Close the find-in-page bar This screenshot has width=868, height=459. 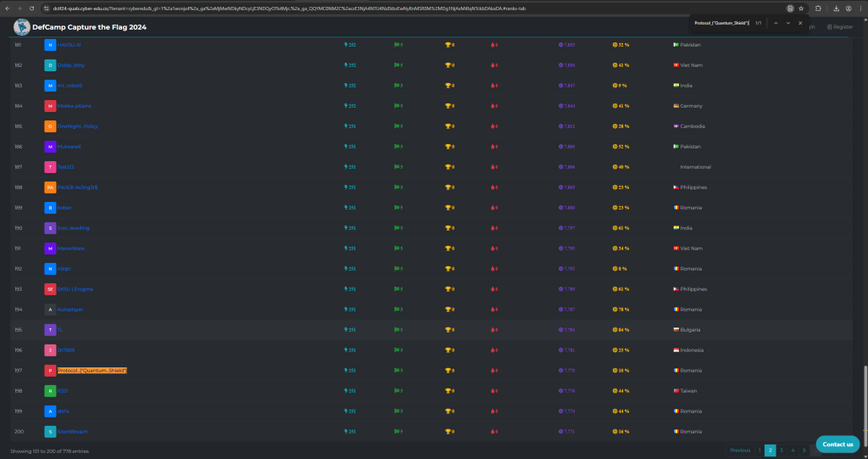800,23
